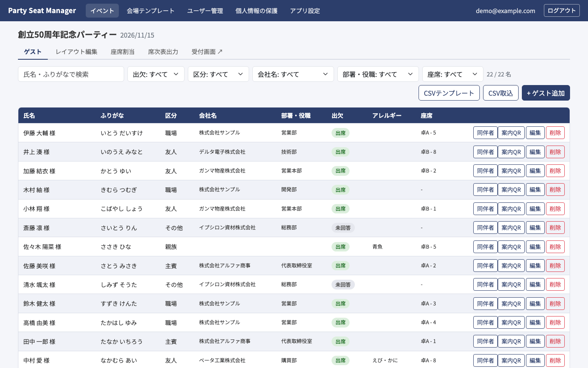This screenshot has height=368, width=588.
Task: Open 同伴者 for 小林 翔
Action: (485, 209)
